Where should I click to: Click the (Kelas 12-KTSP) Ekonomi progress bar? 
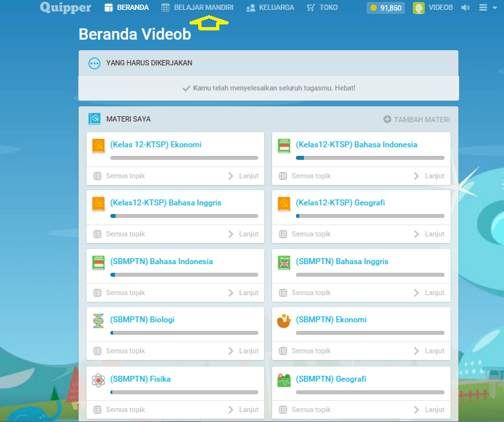(184, 158)
